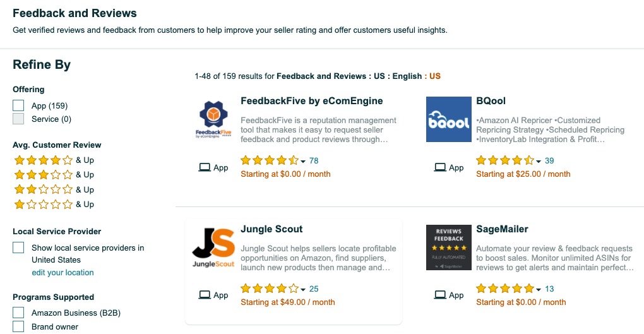Enable Show local service providers checkbox

tap(18, 248)
